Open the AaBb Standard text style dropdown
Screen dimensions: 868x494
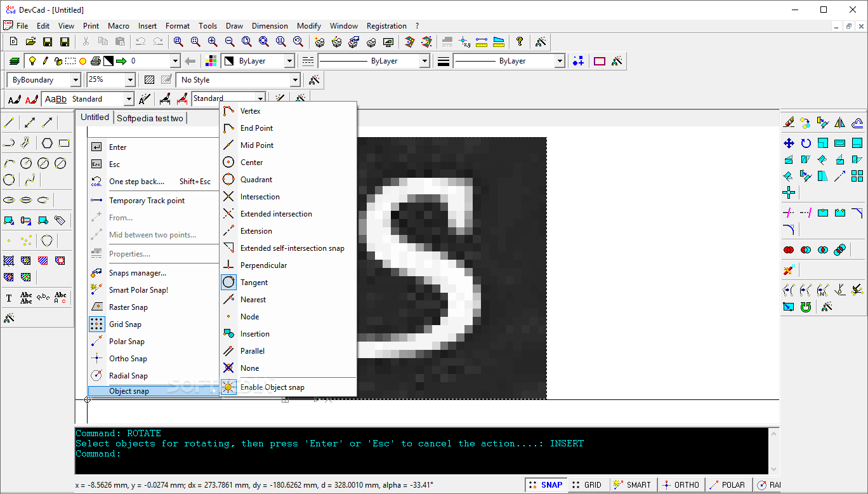(x=129, y=99)
